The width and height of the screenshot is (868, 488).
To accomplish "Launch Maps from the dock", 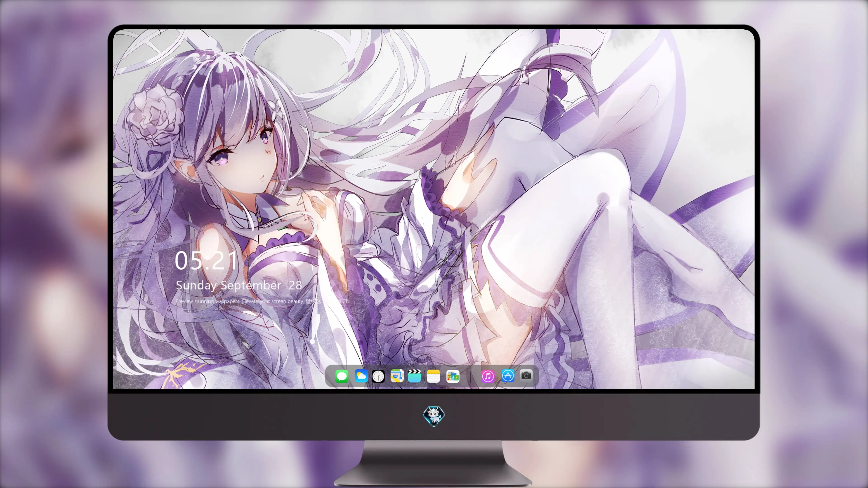I will 397,376.
